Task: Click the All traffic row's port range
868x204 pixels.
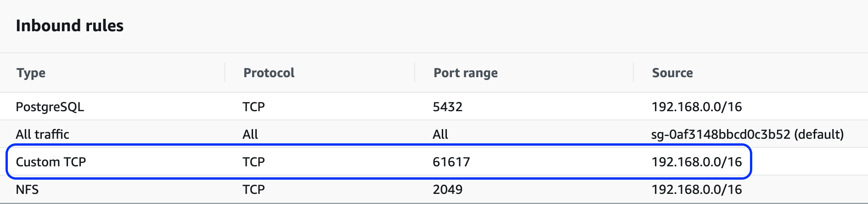Action: point(440,135)
